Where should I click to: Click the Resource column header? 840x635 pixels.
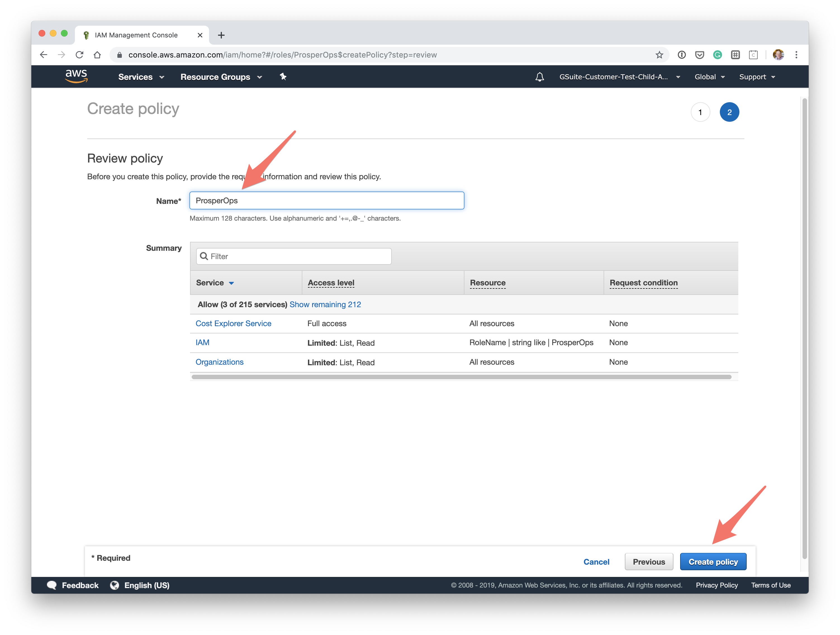488,283
